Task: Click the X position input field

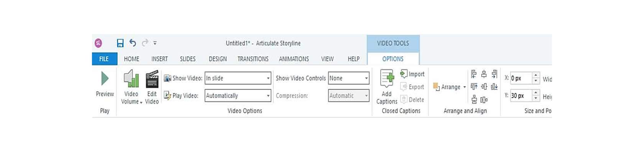Action: (x=521, y=78)
